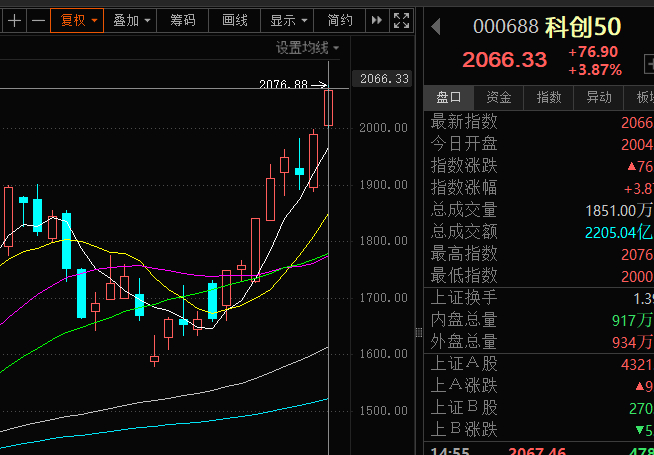Click the 最高指数 row label
Viewport: 654px width, 455px height.
(464, 254)
